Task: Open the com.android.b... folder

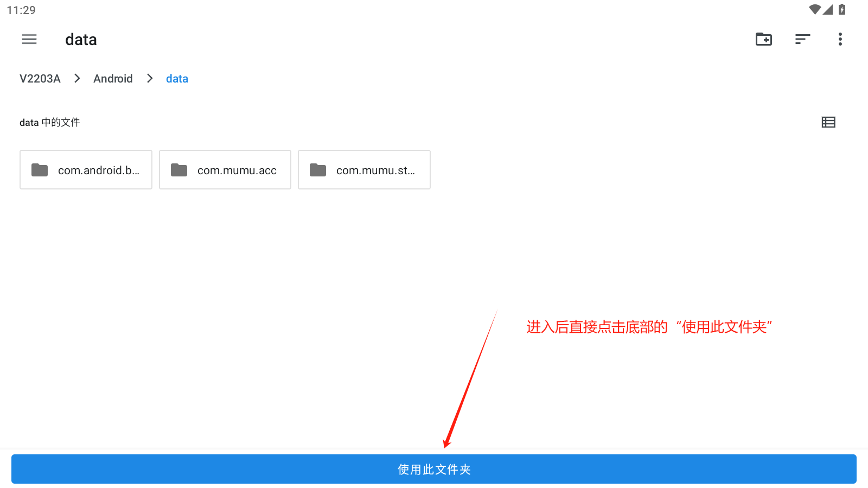Action: click(86, 170)
